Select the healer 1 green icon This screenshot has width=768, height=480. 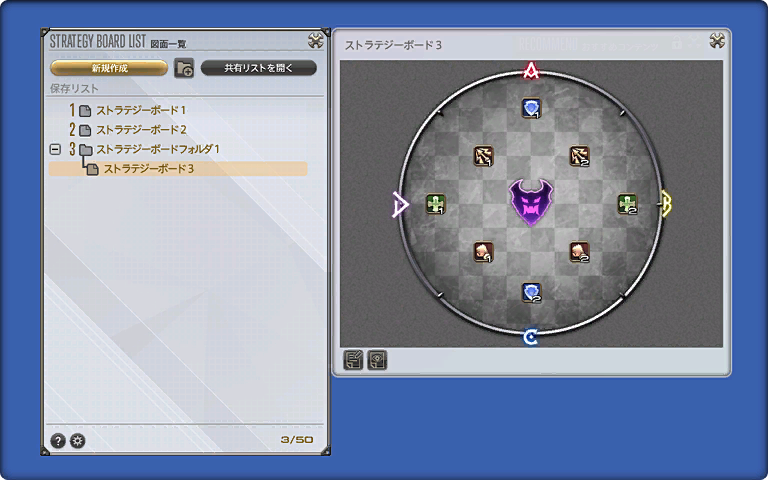point(435,204)
